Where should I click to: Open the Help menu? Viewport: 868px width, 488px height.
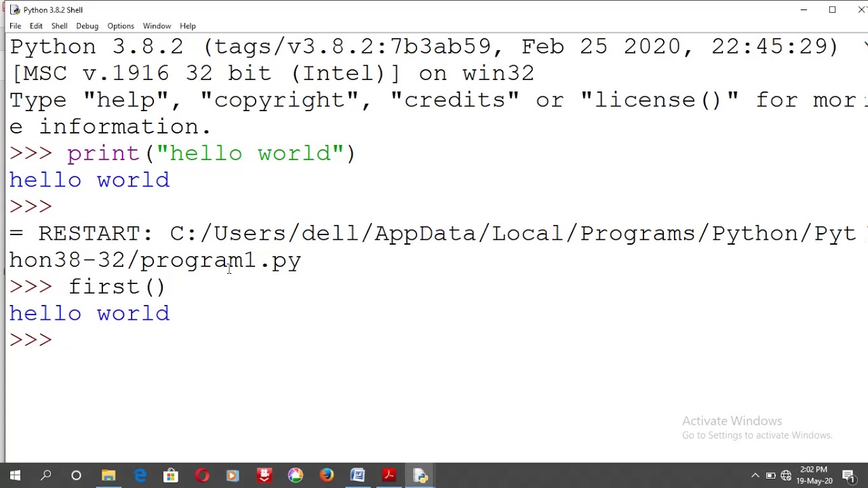pos(188,26)
